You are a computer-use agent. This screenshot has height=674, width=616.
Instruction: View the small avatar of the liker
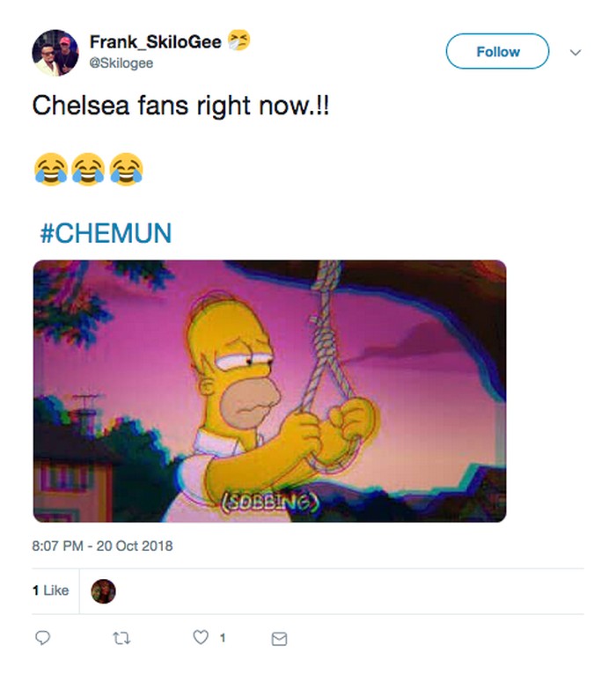(104, 591)
